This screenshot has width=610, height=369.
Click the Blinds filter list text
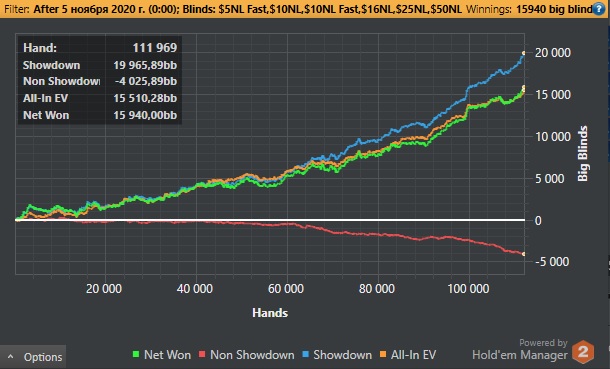(x=322, y=9)
